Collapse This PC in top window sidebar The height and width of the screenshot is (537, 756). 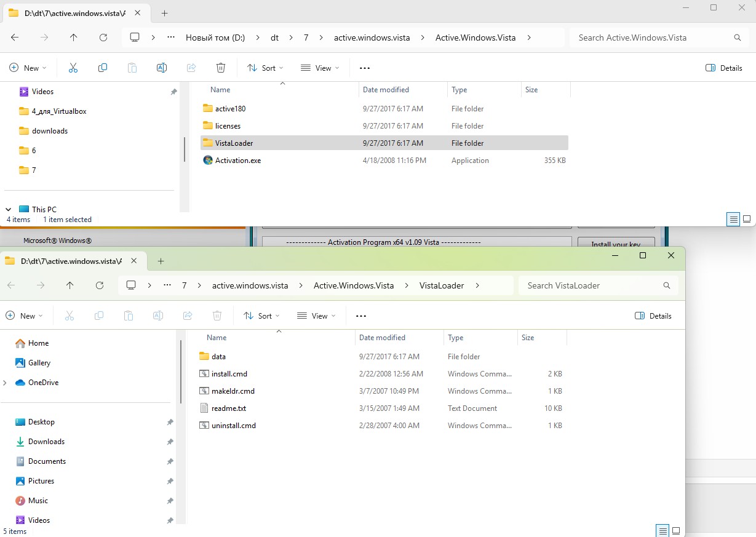tap(9, 209)
